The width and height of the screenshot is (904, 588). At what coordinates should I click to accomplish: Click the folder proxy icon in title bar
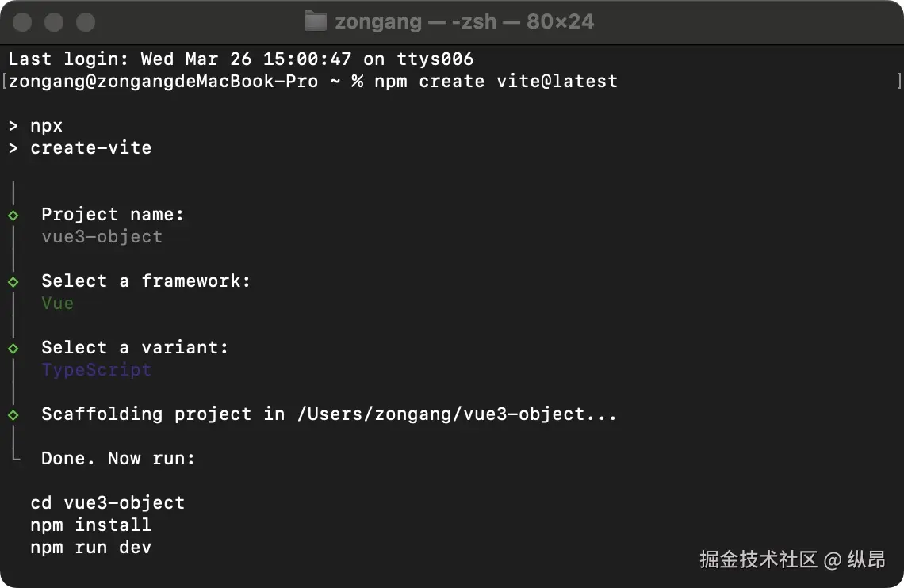(x=316, y=21)
